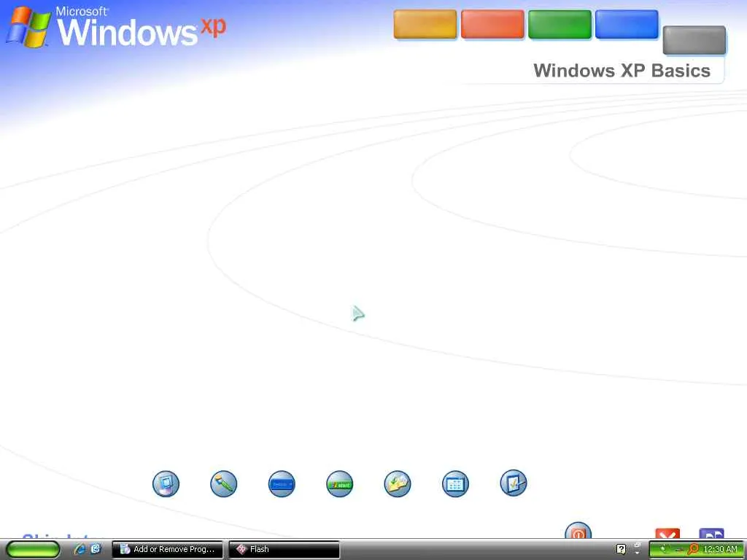
Task: Click the magnifier icon in system tray
Action: [693, 550]
